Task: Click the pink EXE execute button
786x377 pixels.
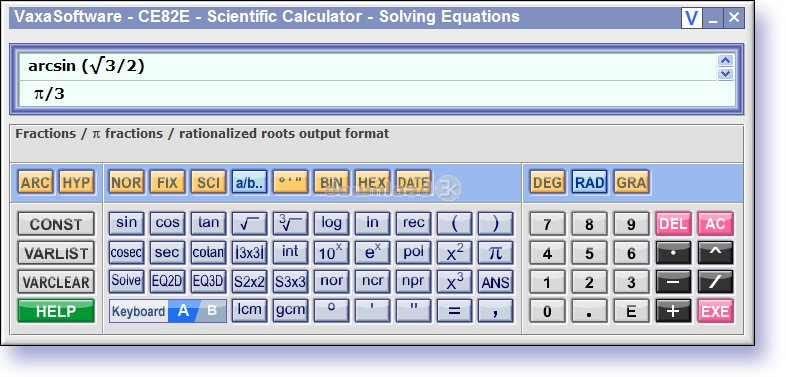Action: tap(715, 311)
